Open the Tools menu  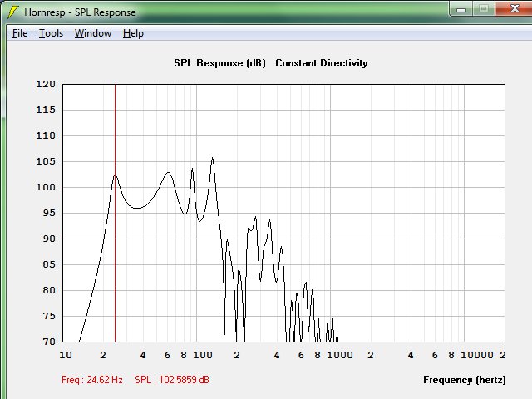point(51,33)
